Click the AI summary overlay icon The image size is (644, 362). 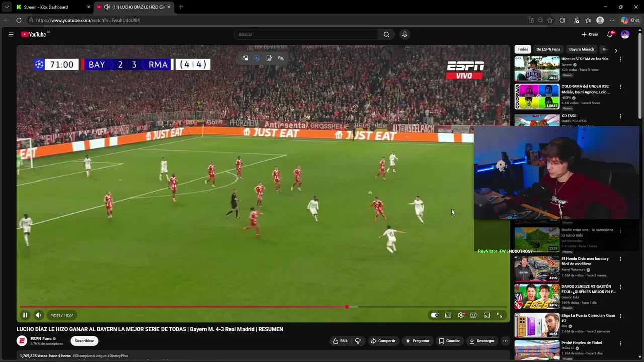269,58
